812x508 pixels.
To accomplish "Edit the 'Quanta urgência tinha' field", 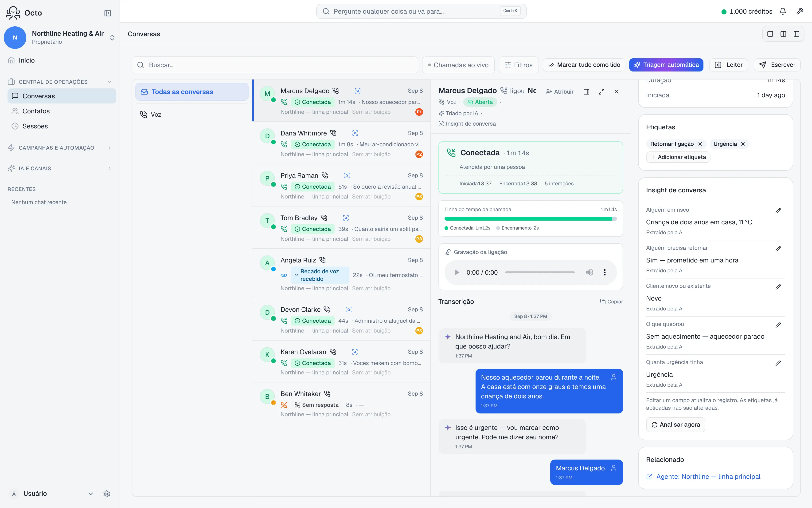I will point(778,363).
